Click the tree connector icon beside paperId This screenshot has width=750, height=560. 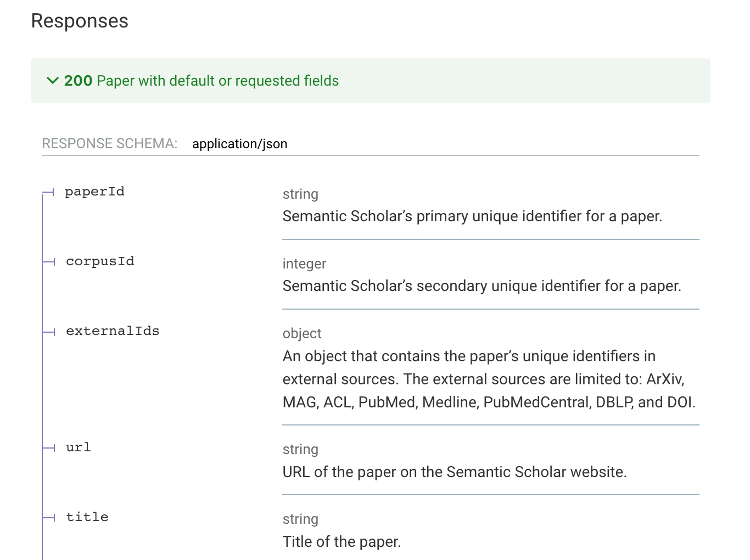click(49, 192)
